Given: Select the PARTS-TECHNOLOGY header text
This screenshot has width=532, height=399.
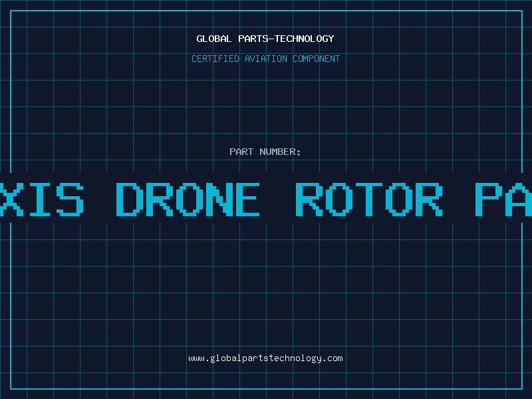Looking at the screenshot, I should (x=286, y=39).
